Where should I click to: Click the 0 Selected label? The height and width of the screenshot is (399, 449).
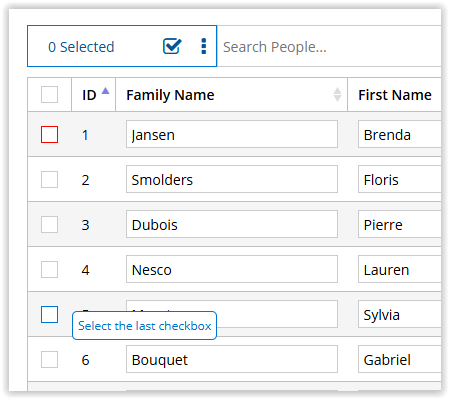81,47
